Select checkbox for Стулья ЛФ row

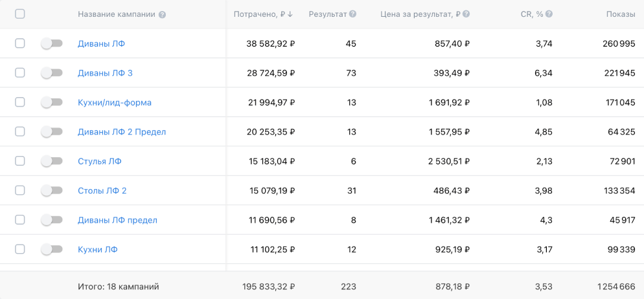click(x=19, y=161)
